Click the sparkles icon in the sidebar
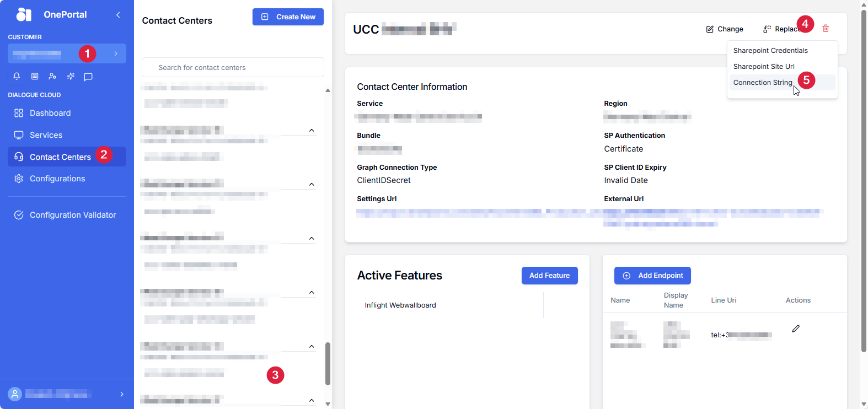 71,76
